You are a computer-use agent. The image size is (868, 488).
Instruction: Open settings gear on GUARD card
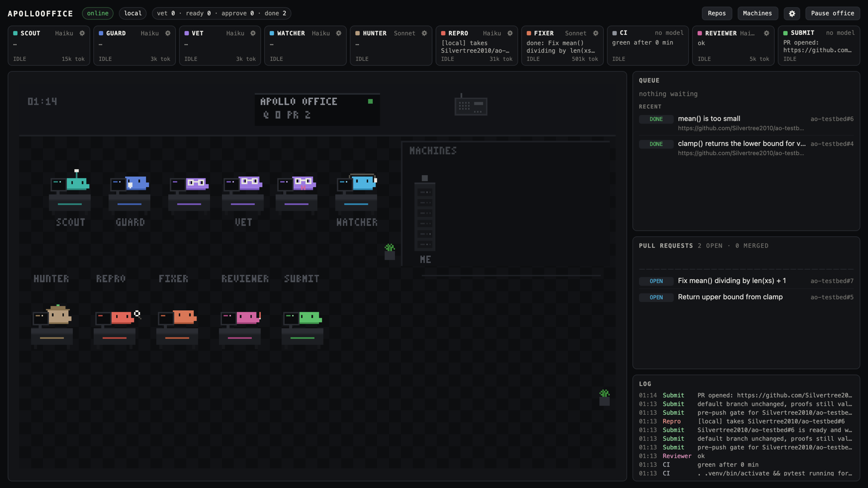168,33
